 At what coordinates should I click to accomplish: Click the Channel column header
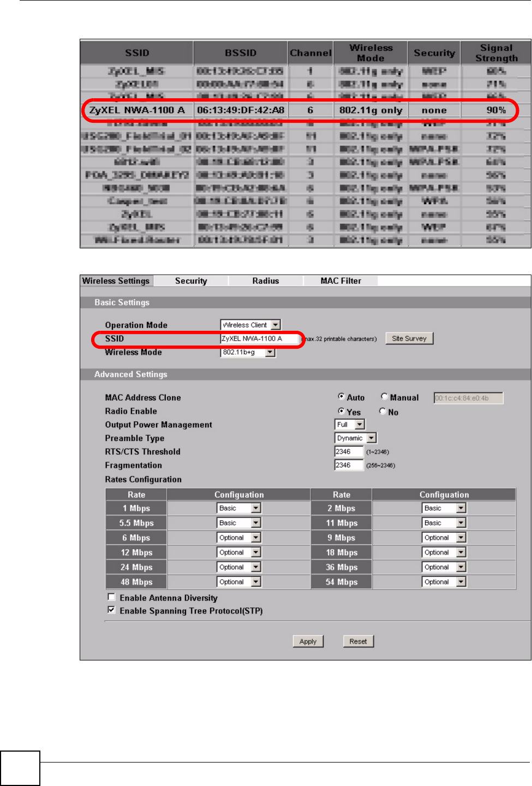(310, 53)
